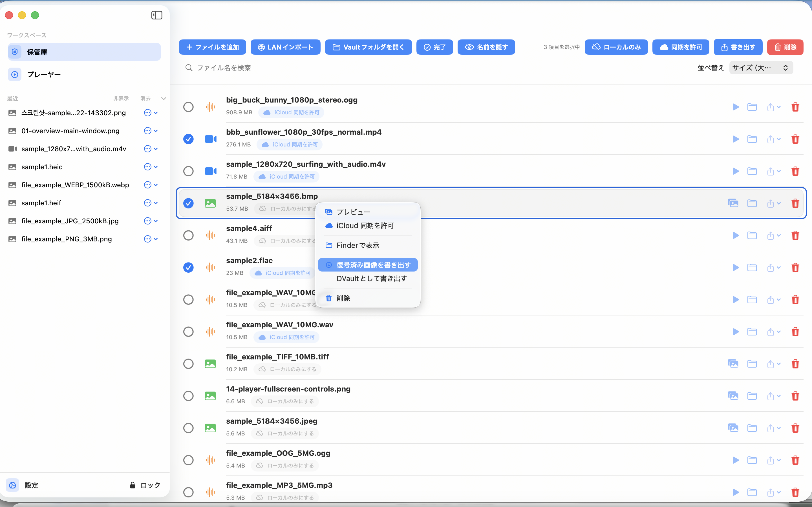
Task: Collapse the 消去 chevron in sidebar
Action: click(164, 98)
